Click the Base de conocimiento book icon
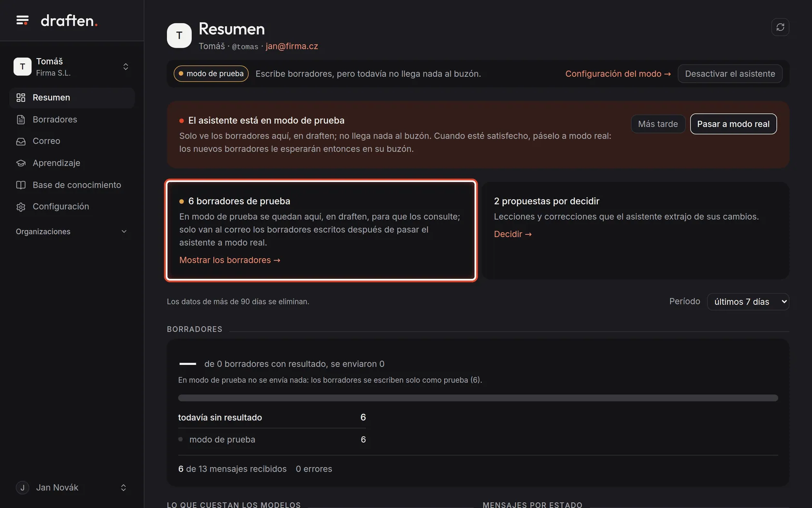 point(21,185)
